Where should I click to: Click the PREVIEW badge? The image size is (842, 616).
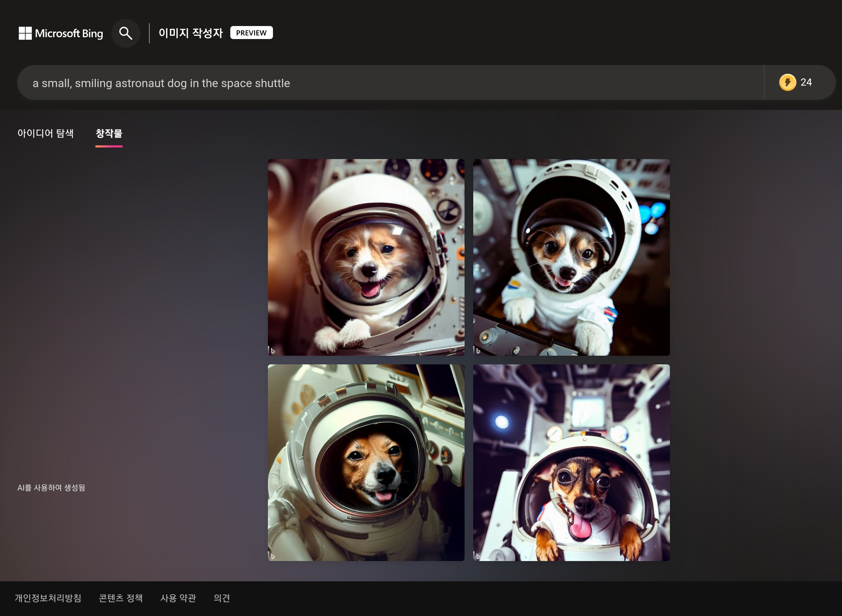pyautogui.click(x=251, y=33)
